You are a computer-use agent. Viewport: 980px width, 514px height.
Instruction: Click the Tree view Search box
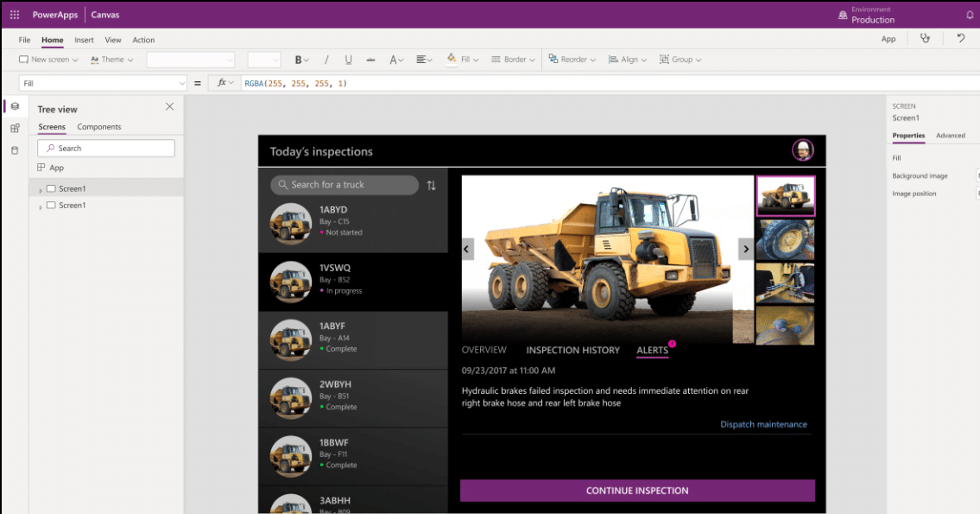105,149
